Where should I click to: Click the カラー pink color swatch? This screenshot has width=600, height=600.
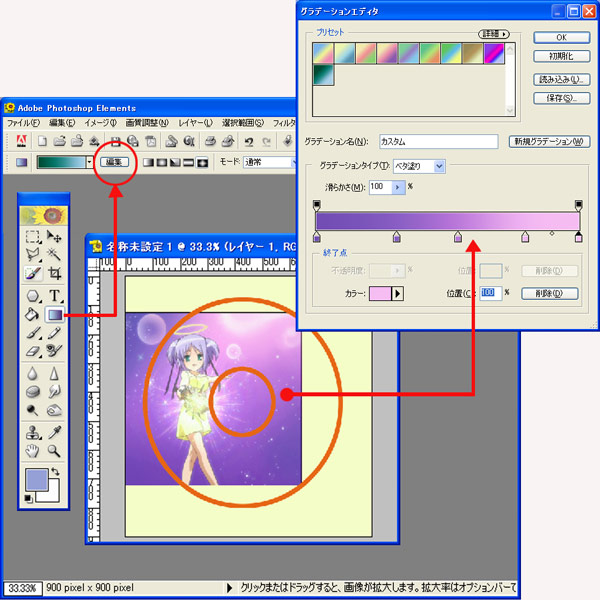tap(380, 293)
